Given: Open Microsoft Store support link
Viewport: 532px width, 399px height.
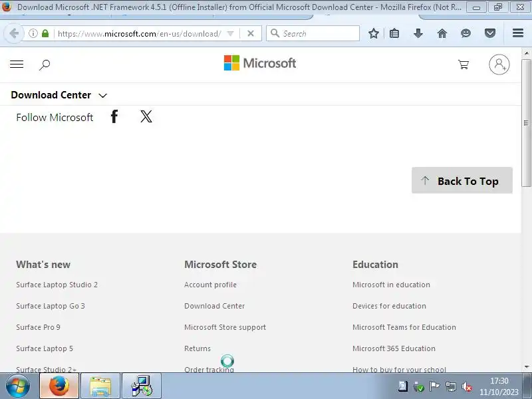Looking at the screenshot, I should tap(225, 327).
